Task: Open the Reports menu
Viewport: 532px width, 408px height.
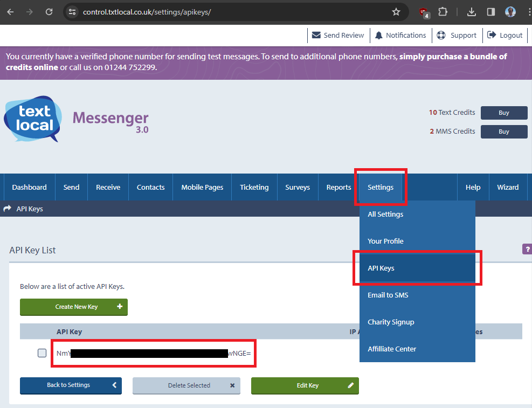Action: click(x=338, y=187)
